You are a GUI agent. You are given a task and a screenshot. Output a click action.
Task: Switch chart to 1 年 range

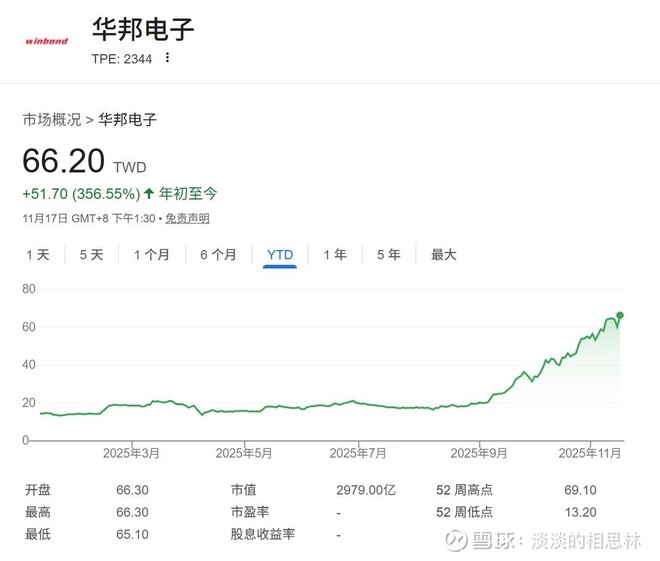tap(335, 255)
